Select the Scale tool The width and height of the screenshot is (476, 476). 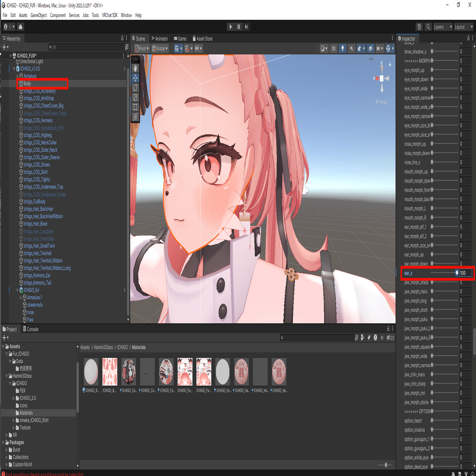[x=135, y=97]
